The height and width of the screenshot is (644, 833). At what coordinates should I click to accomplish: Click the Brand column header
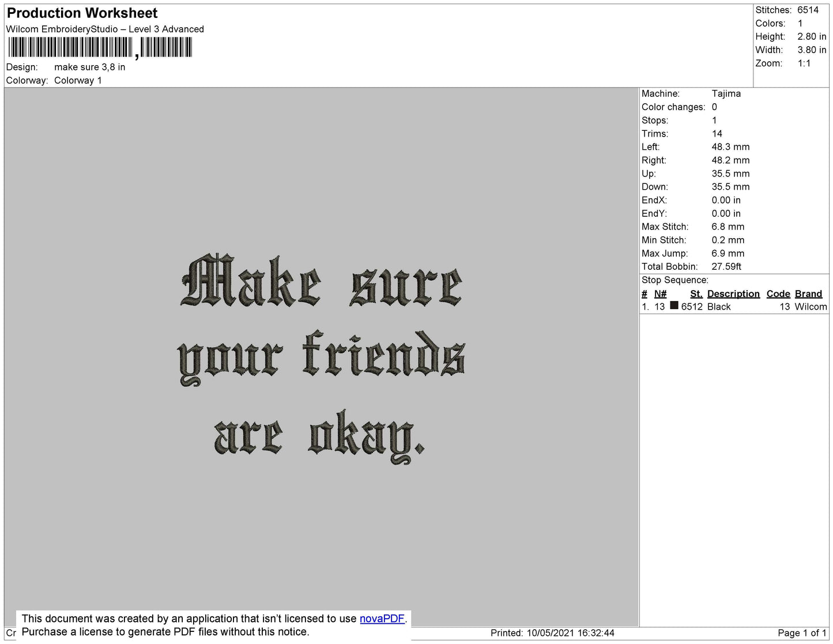click(x=808, y=293)
